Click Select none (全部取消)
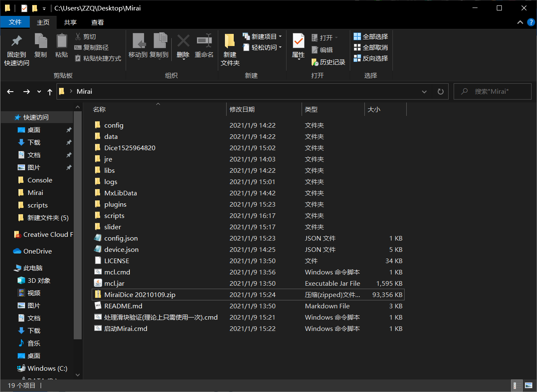 coord(371,48)
